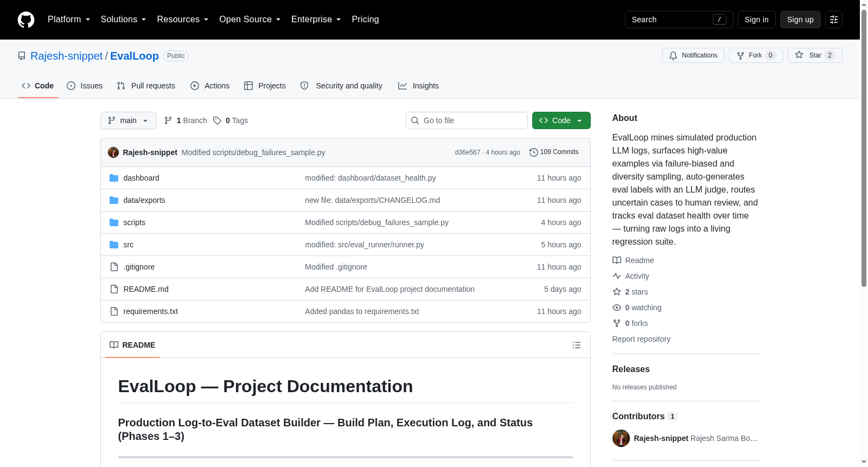Expand the Resources menu
This screenshot has height=467, width=868.
(x=183, y=20)
